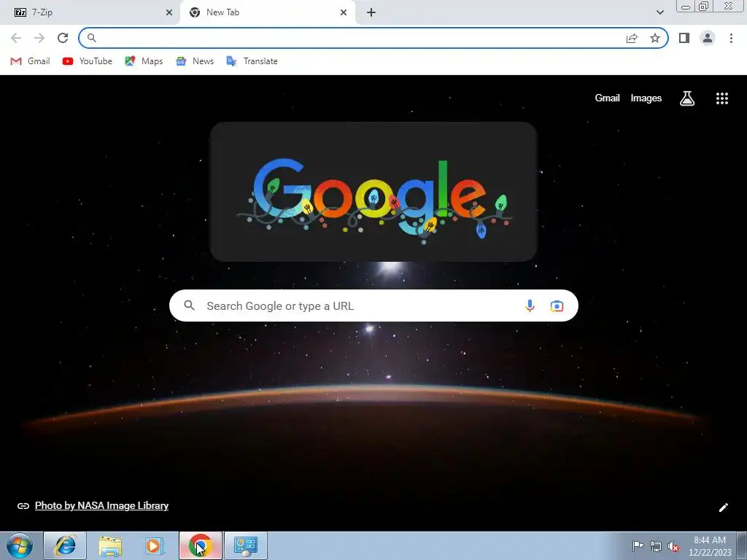The height and width of the screenshot is (560, 747).
Task: Click the Images link at top right
Action: 646,98
